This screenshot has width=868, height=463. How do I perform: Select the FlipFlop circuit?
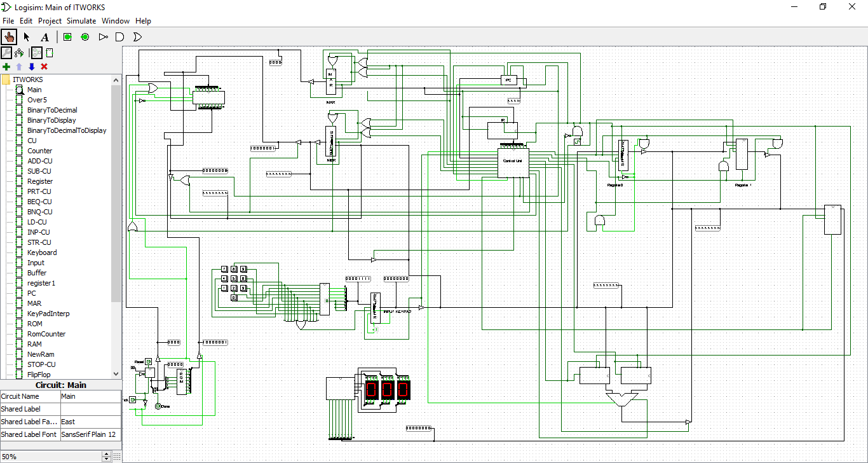tap(39, 375)
